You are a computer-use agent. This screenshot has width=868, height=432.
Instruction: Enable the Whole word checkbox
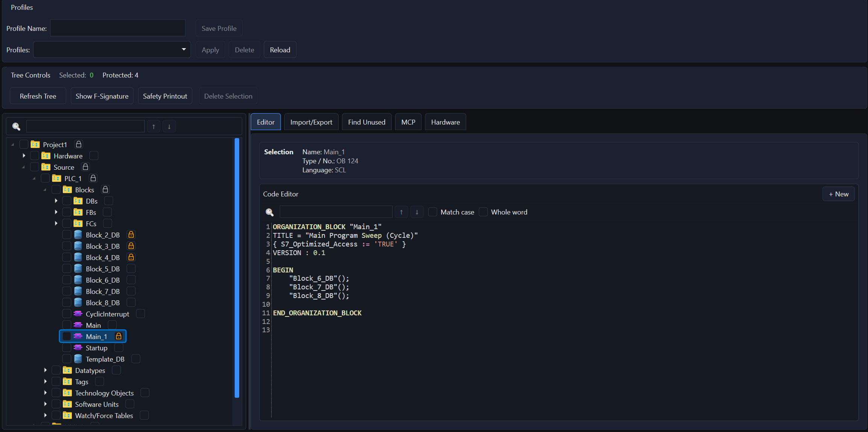pos(483,212)
